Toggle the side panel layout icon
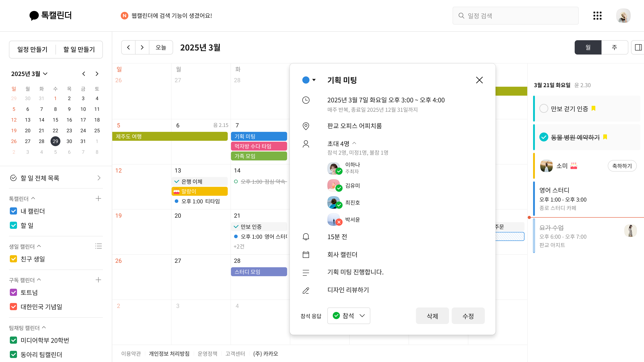Image resolution: width=644 pixels, height=362 pixels. coord(638,47)
